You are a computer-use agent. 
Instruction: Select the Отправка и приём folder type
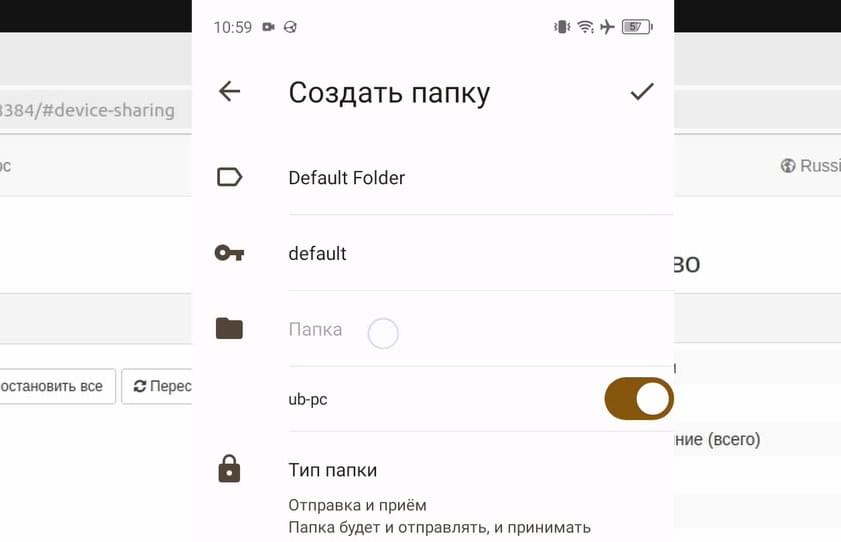[357, 505]
